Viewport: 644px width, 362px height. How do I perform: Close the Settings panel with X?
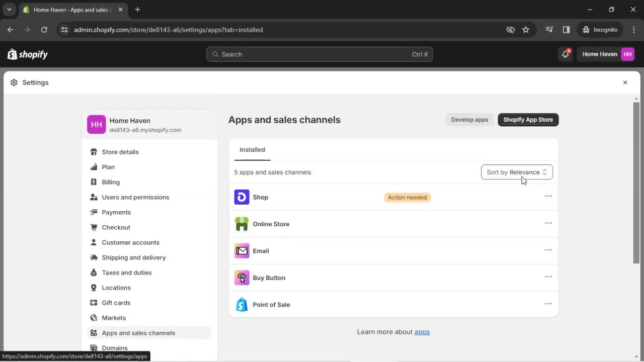[625, 82]
